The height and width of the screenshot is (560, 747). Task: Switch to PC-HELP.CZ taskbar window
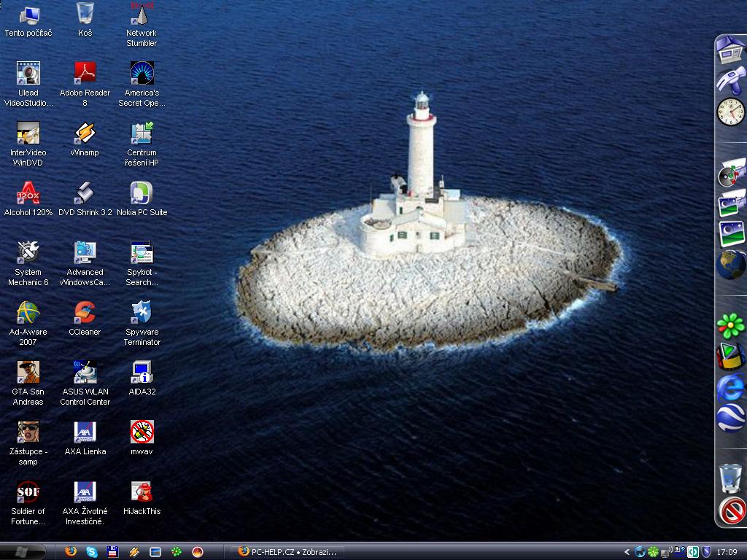click(x=287, y=552)
